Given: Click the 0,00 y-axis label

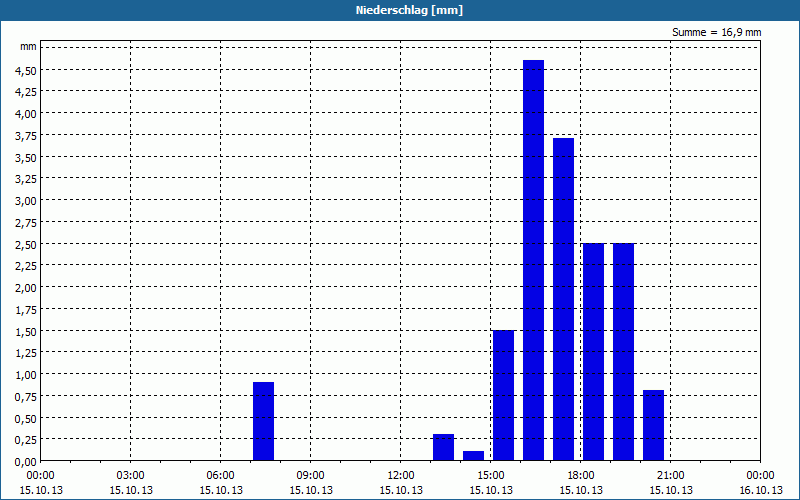Looking at the screenshot, I should pos(26,462).
